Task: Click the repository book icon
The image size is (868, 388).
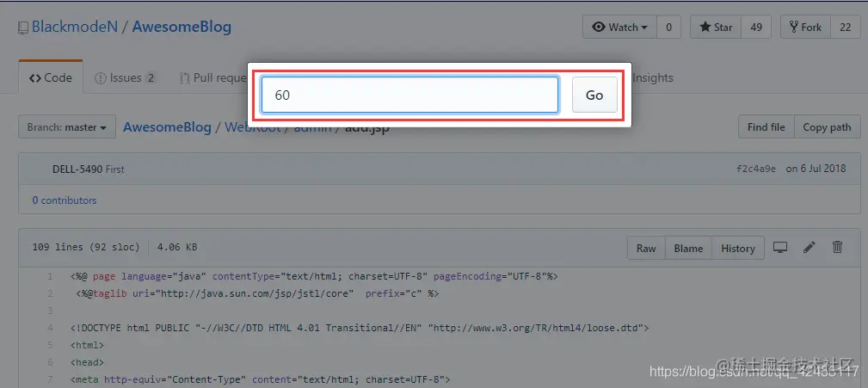Action: [22, 28]
